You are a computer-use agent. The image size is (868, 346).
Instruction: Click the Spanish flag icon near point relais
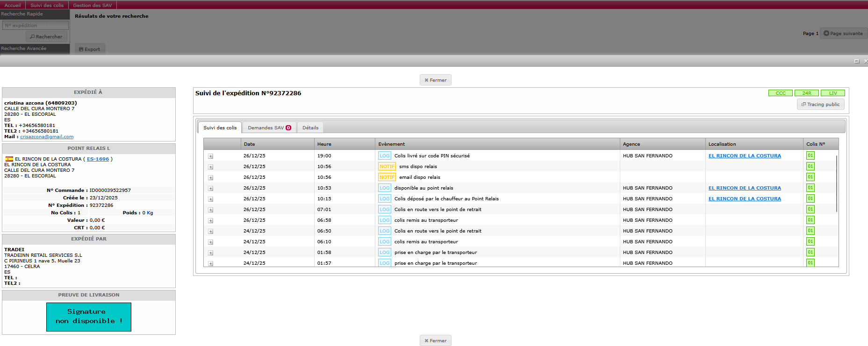coord(9,159)
